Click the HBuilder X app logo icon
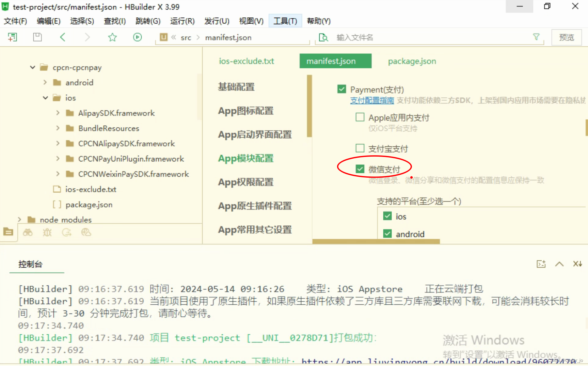Viewport: 588px width, 366px height. click(5, 6)
